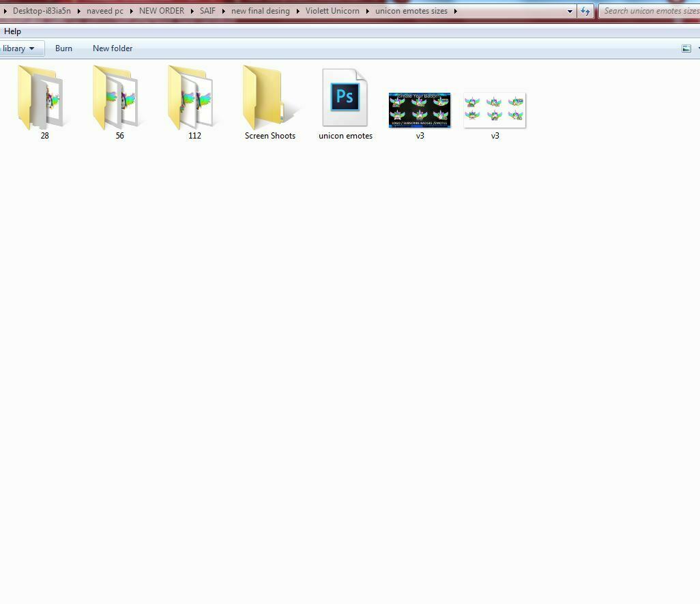Click the '56' folder name label
Screen dimensions: 700x604
[x=119, y=136]
